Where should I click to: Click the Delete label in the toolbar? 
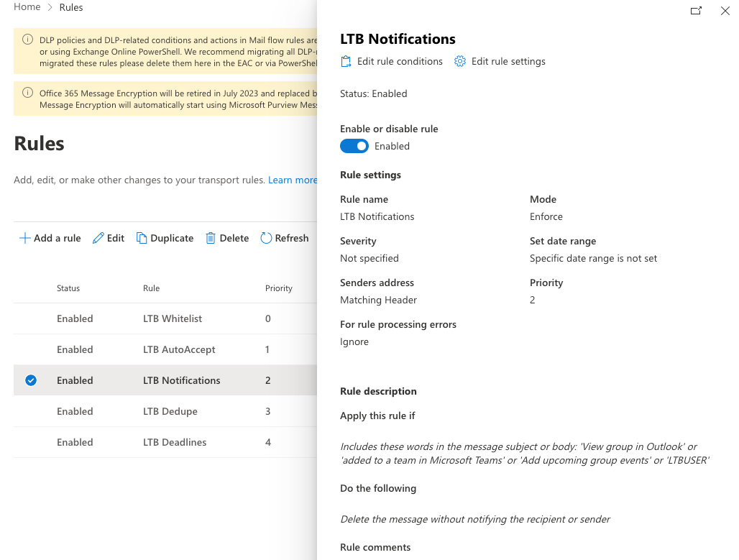click(x=234, y=238)
